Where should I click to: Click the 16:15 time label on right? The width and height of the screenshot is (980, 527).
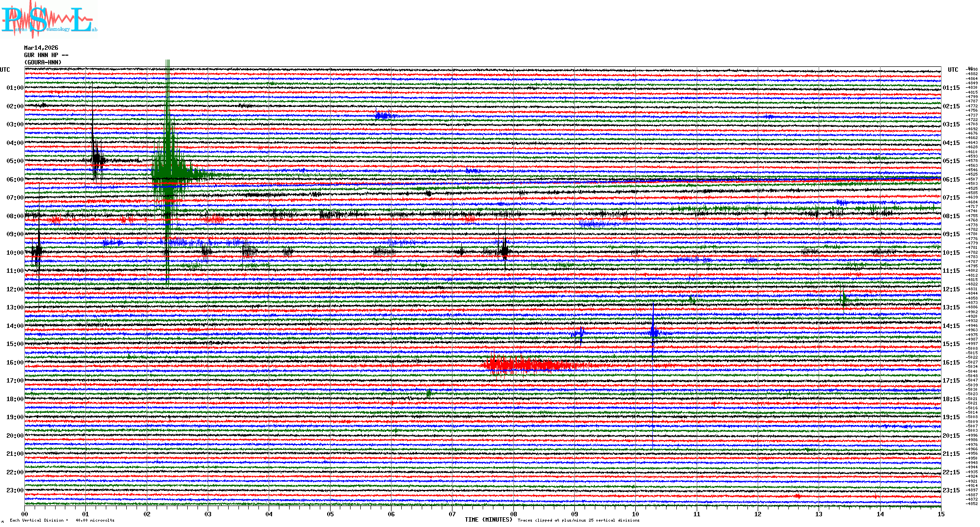tap(951, 363)
